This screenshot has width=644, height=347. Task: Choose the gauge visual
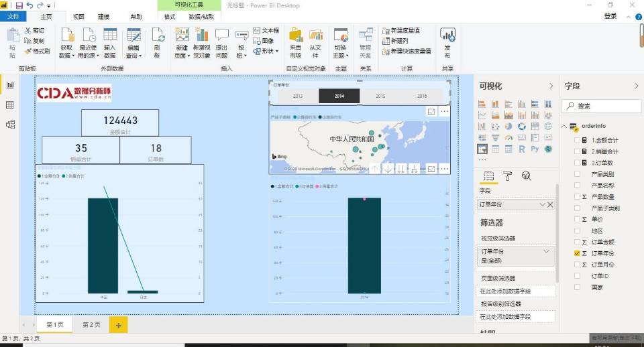pos(508,138)
